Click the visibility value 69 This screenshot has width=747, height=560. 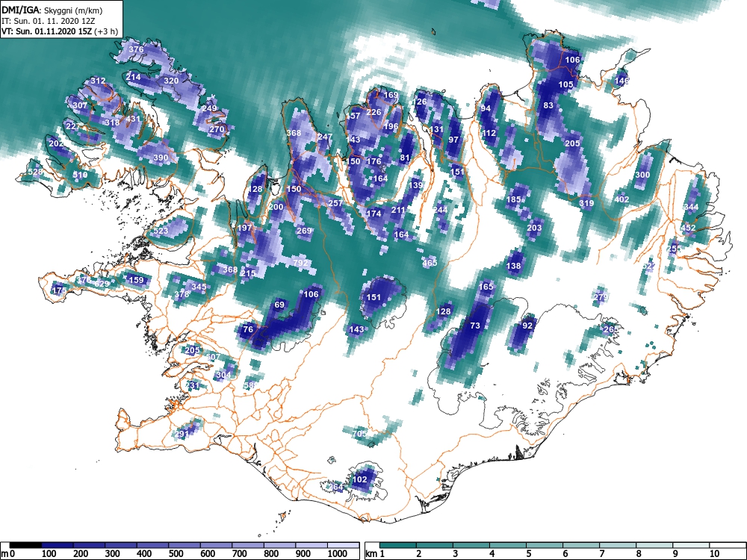pyautogui.click(x=279, y=305)
